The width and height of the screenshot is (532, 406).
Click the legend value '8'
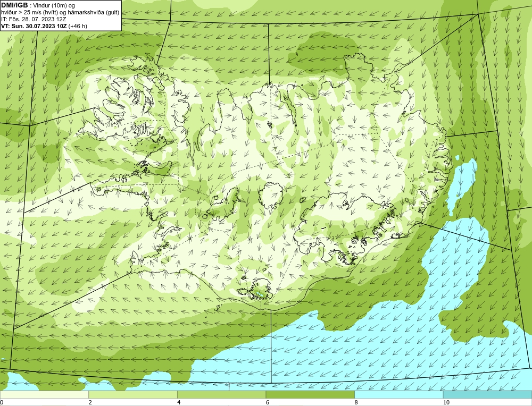click(x=356, y=402)
